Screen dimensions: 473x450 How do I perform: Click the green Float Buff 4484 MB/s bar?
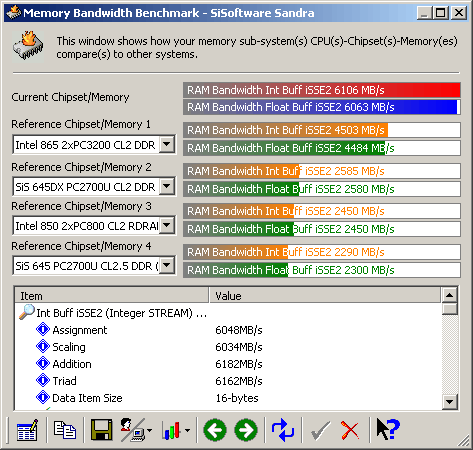pyautogui.click(x=322, y=148)
